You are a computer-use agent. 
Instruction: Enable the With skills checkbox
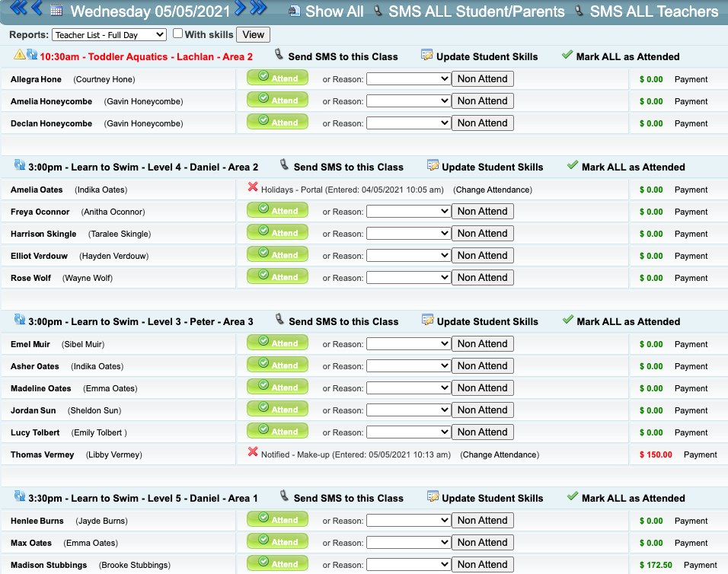177,33
